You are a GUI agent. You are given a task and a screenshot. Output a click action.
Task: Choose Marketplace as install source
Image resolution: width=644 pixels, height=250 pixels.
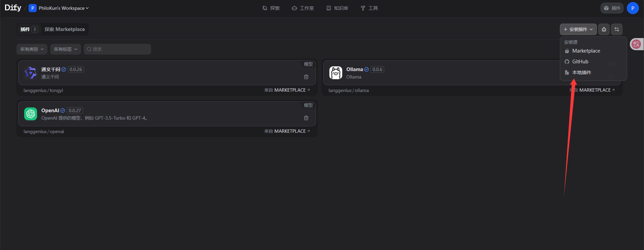[x=586, y=51]
